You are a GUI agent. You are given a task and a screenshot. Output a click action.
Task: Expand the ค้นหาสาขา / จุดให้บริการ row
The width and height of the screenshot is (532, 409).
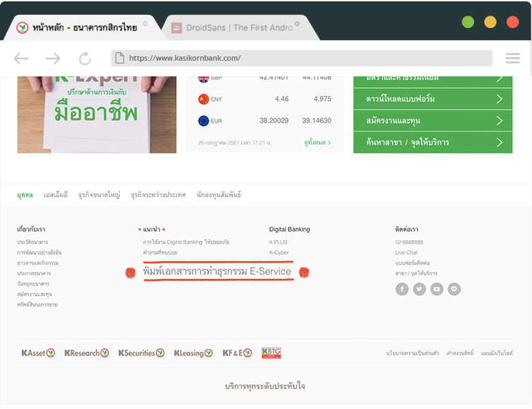pos(432,142)
